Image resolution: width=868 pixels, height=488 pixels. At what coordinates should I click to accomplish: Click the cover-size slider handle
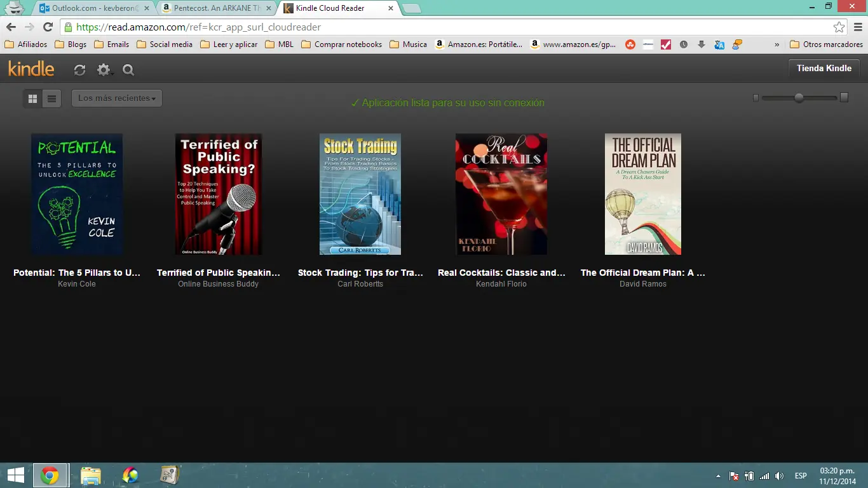(x=799, y=98)
